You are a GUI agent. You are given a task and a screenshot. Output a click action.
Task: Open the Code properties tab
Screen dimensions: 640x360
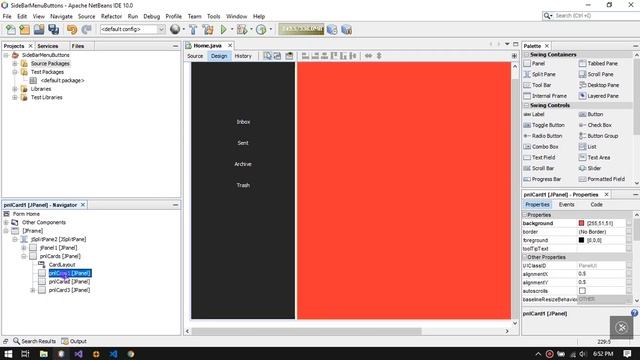(596, 204)
